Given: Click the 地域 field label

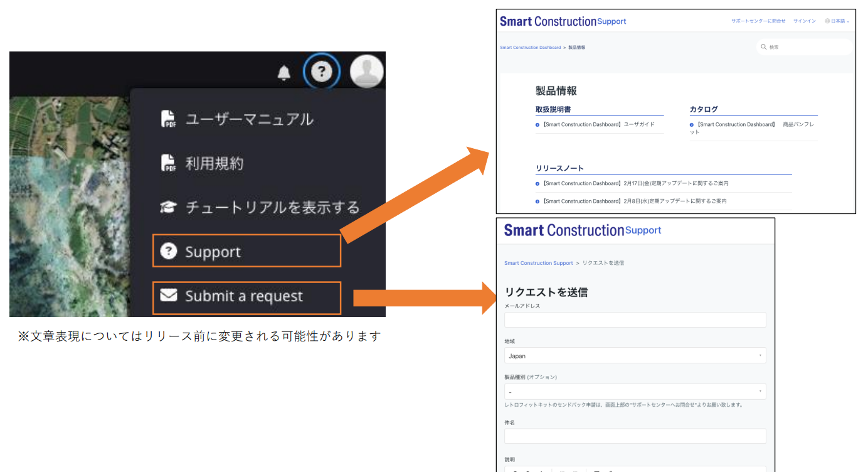Looking at the screenshot, I should click(x=510, y=341).
